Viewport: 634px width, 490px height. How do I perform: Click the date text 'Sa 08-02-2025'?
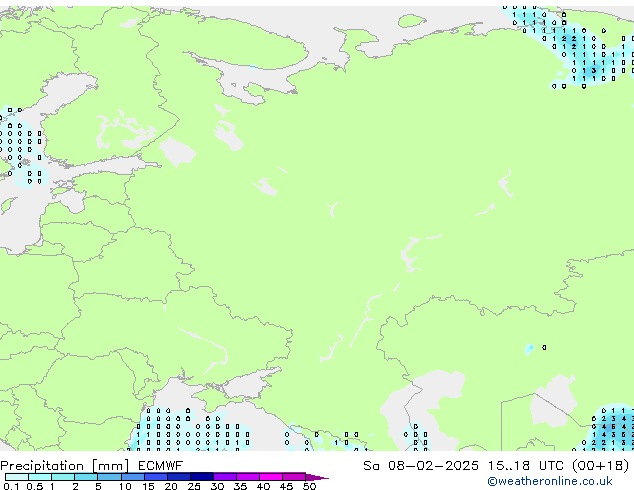click(x=421, y=466)
